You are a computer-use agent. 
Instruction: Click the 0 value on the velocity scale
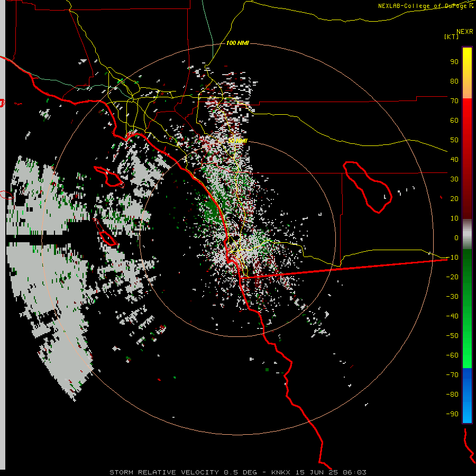point(456,237)
